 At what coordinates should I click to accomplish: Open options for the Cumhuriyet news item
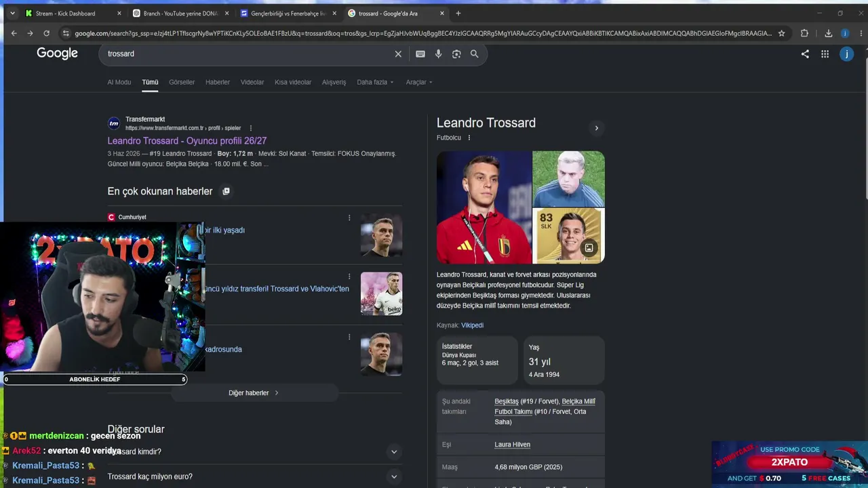[x=349, y=218]
